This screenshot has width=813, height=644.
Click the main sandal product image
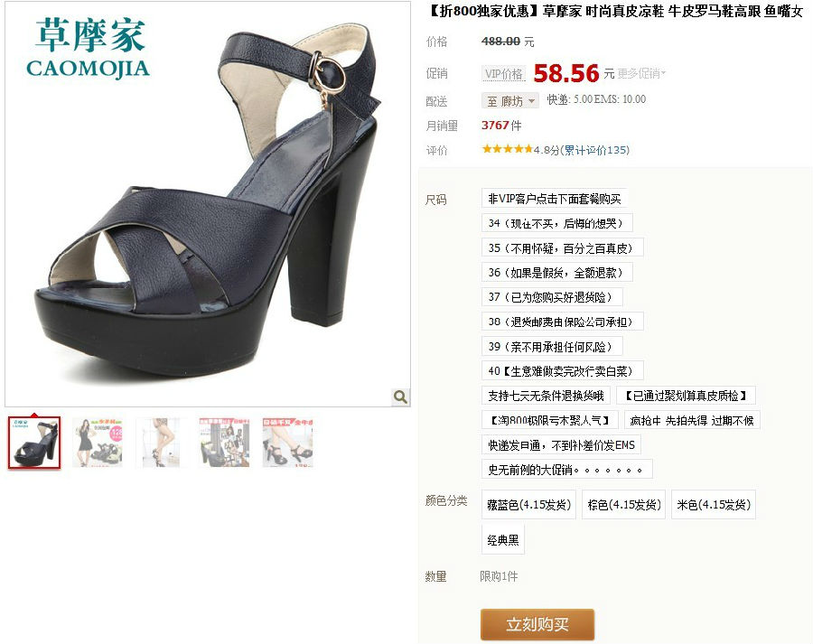[x=208, y=204]
